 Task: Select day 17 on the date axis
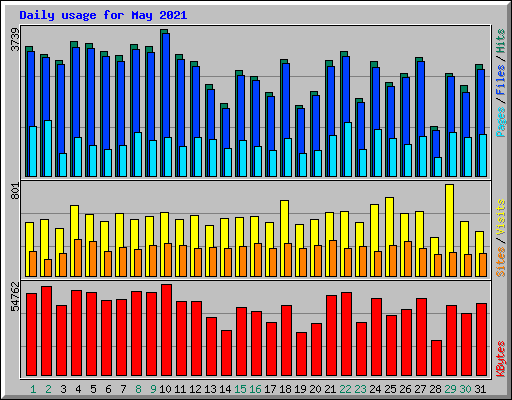click(x=270, y=389)
